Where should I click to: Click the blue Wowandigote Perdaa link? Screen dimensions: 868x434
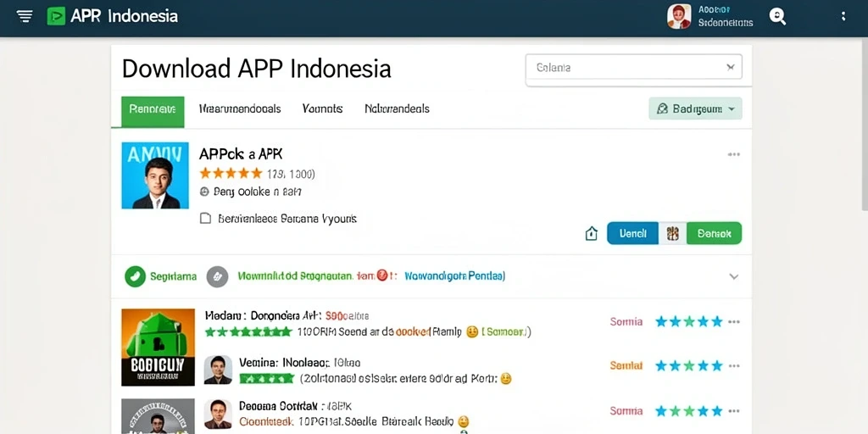tap(454, 275)
